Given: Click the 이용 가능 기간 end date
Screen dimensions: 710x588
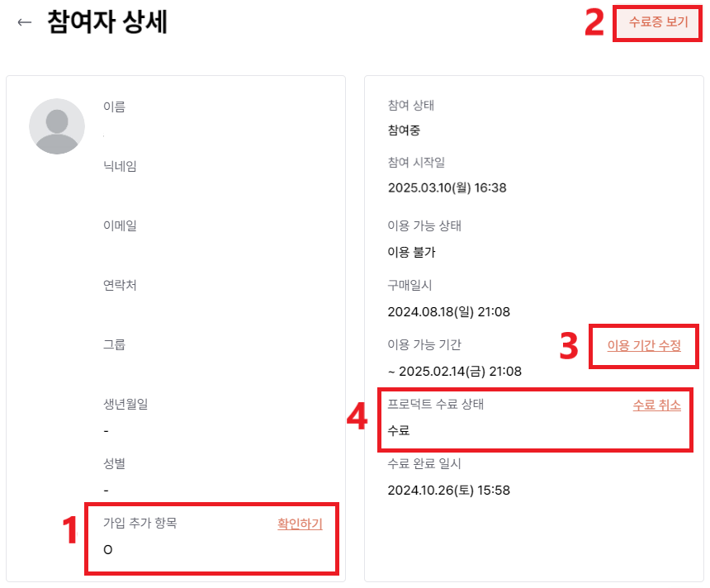Looking at the screenshot, I should (455, 372).
